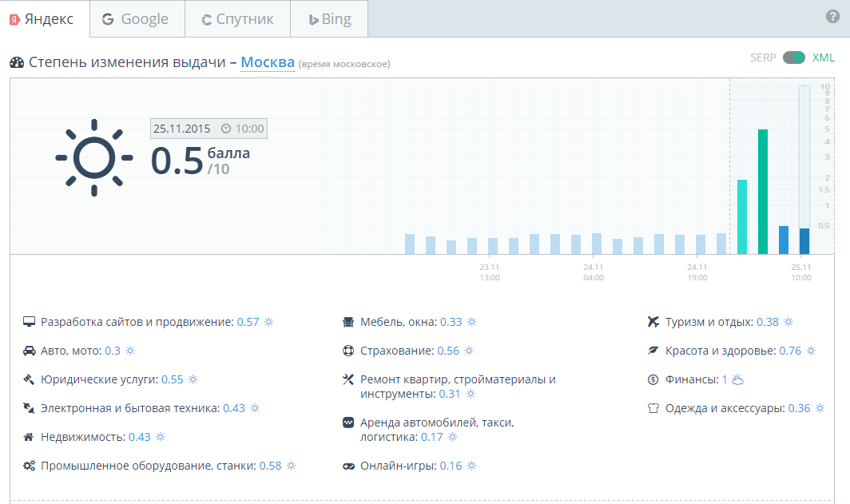Click the date field 25.11.2015 10:00
Screen dimensions: 850x504
[x=209, y=128]
